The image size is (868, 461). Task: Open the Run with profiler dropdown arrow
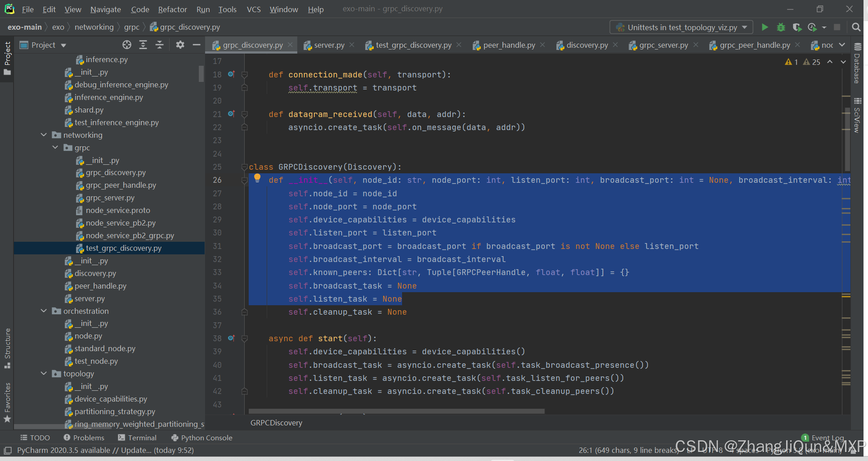[824, 27]
